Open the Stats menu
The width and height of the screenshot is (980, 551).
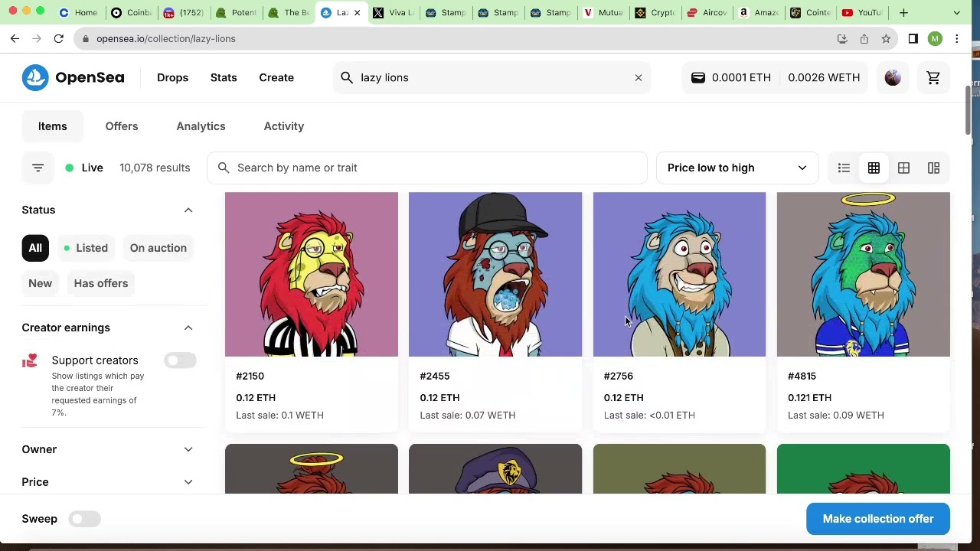224,77
